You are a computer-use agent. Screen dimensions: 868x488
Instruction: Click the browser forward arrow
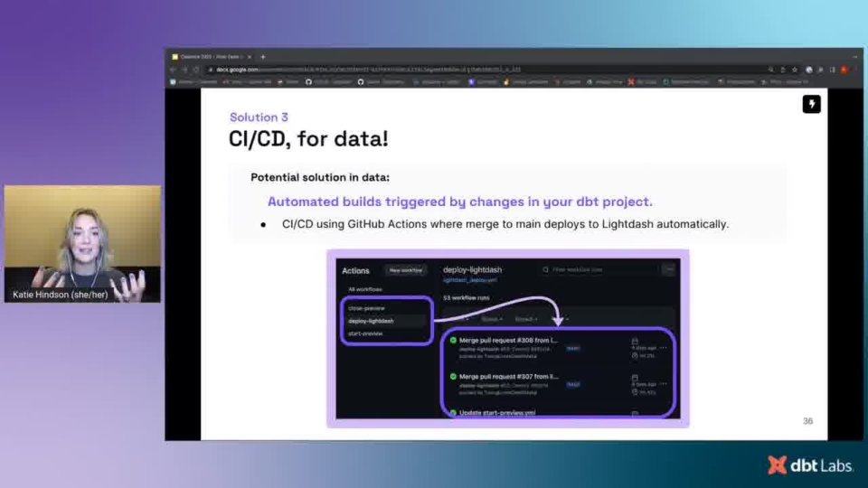point(184,70)
